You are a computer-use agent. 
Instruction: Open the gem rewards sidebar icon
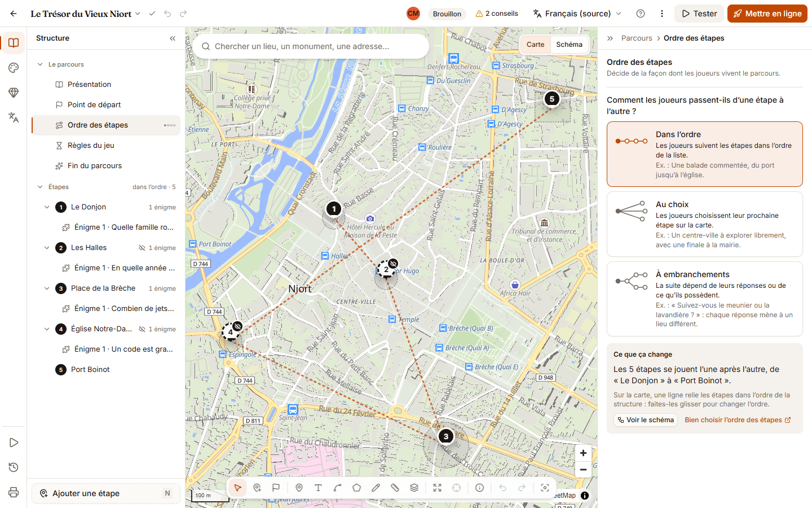[x=14, y=93]
